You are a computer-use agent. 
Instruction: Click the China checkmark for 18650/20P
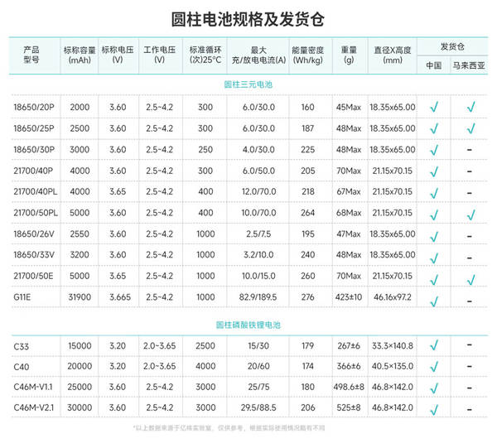434,107
